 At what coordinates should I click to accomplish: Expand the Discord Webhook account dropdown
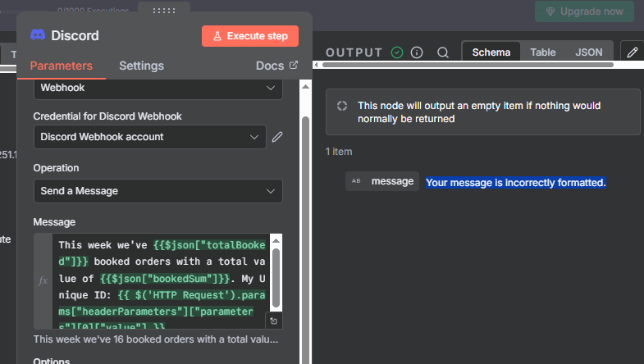click(150, 137)
